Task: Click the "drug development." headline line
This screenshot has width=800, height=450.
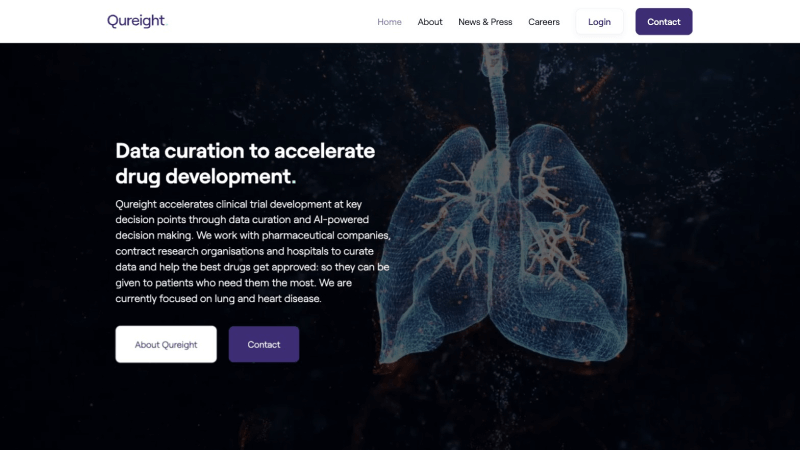Action: [205, 177]
